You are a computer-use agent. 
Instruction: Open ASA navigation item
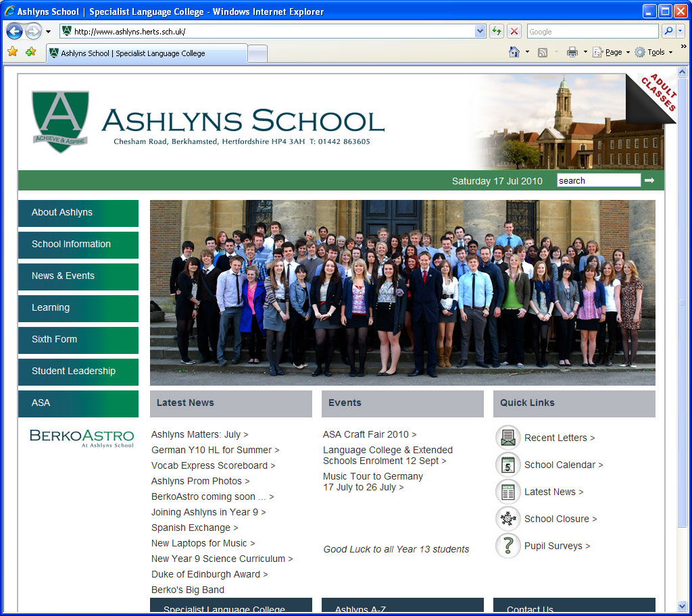pos(78,403)
